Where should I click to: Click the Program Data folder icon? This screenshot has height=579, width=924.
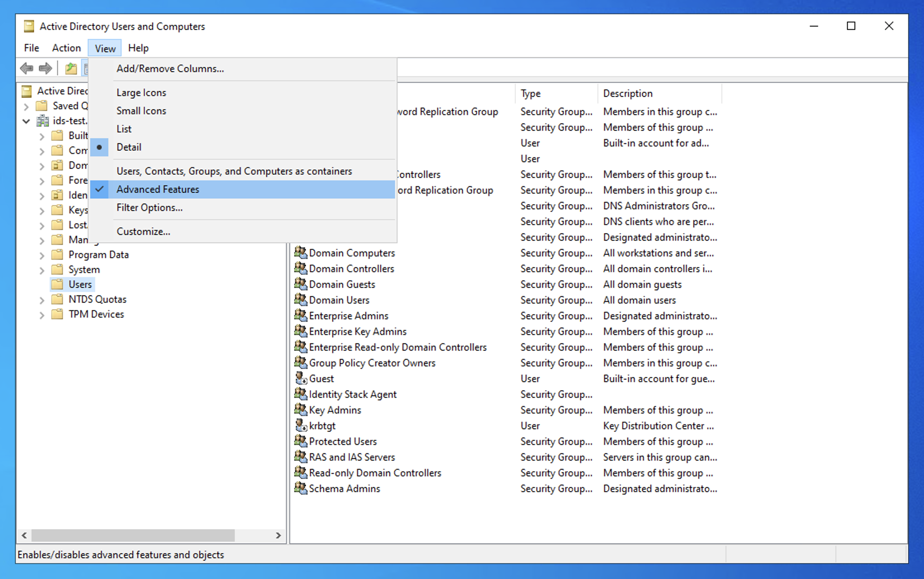pyautogui.click(x=57, y=254)
